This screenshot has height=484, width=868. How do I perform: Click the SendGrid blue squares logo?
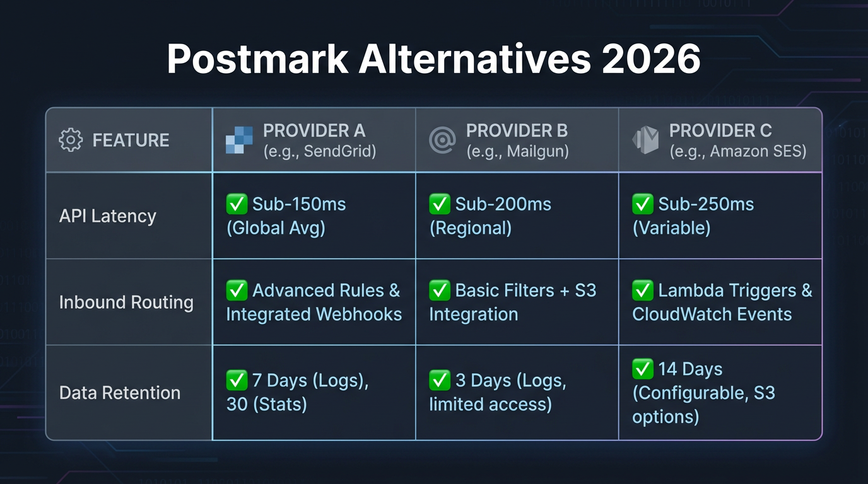(x=239, y=140)
